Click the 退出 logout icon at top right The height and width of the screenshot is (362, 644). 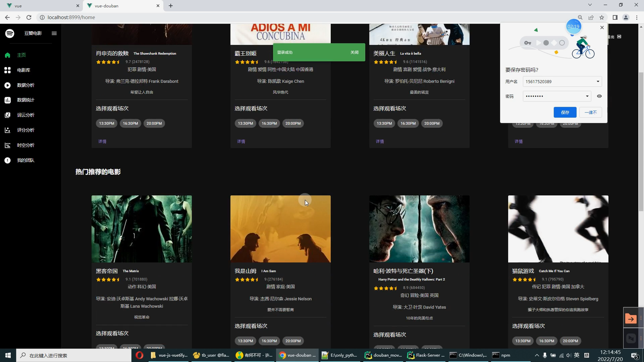click(619, 37)
